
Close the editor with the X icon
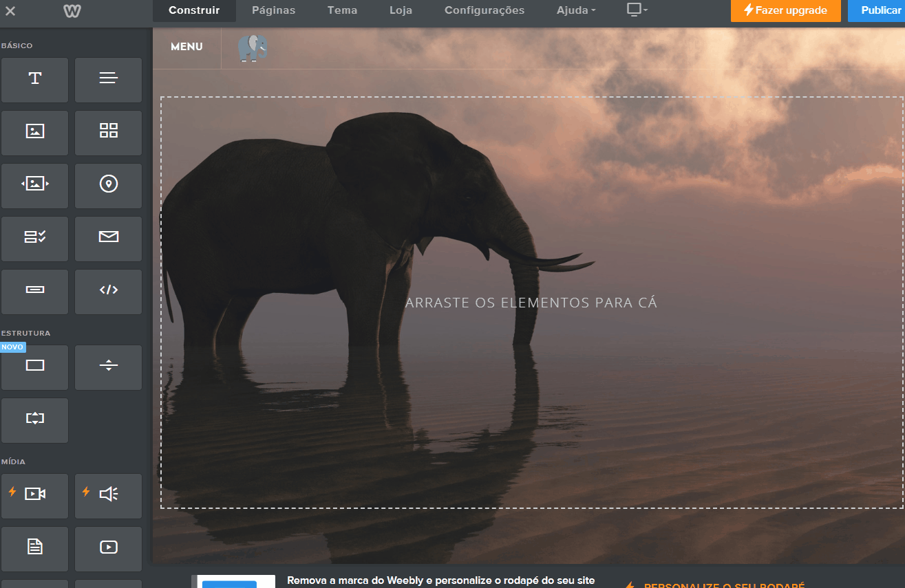tap(10, 11)
